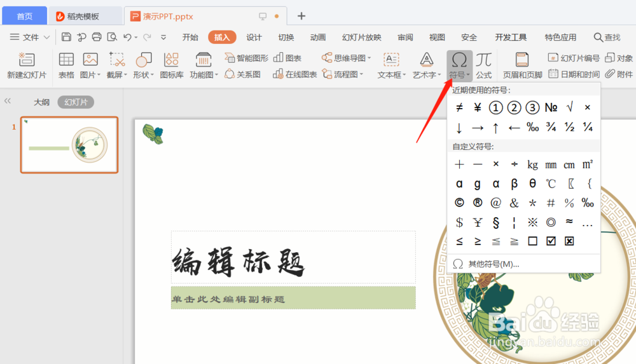The height and width of the screenshot is (364, 636).
Task: Click the 流程图 flowchart icon
Action: pyautogui.click(x=327, y=74)
